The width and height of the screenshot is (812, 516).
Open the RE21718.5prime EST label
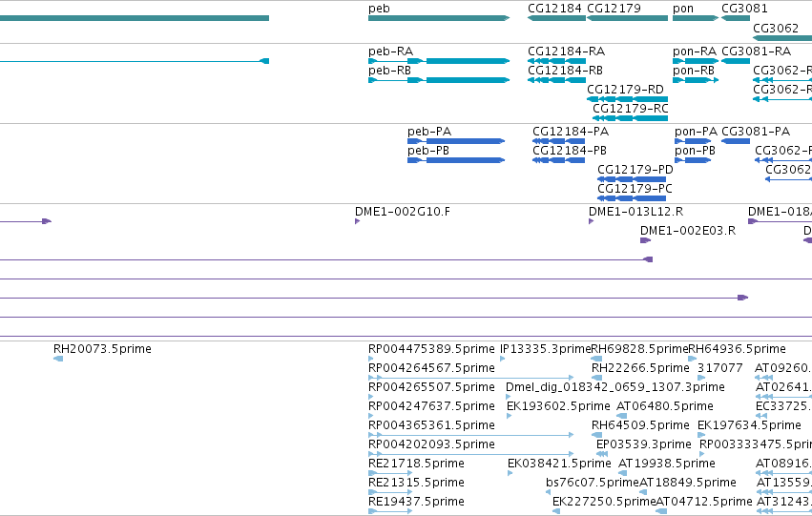(416, 464)
